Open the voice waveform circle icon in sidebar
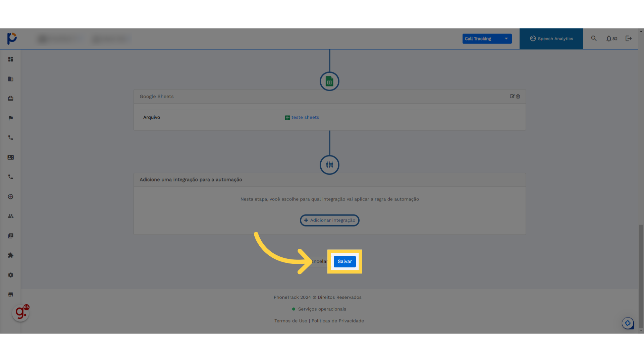 point(11,196)
